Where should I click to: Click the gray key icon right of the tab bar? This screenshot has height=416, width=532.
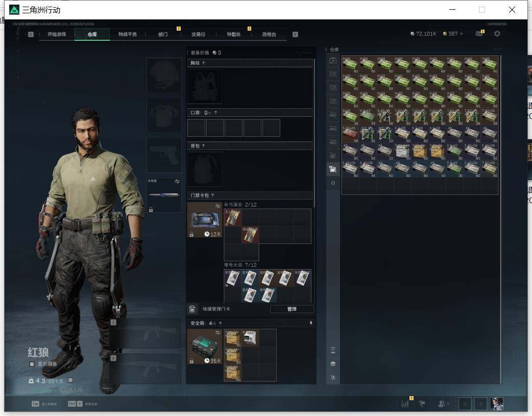pyautogui.click(x=295, y=34)
